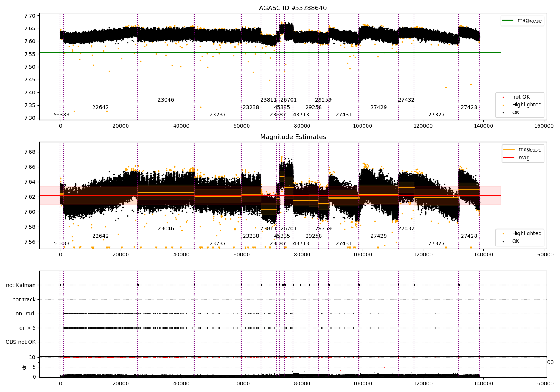Click 45335 in the Magnitude Estimates plot
Viewport: 560px width, 392px height.
point(282,236)
